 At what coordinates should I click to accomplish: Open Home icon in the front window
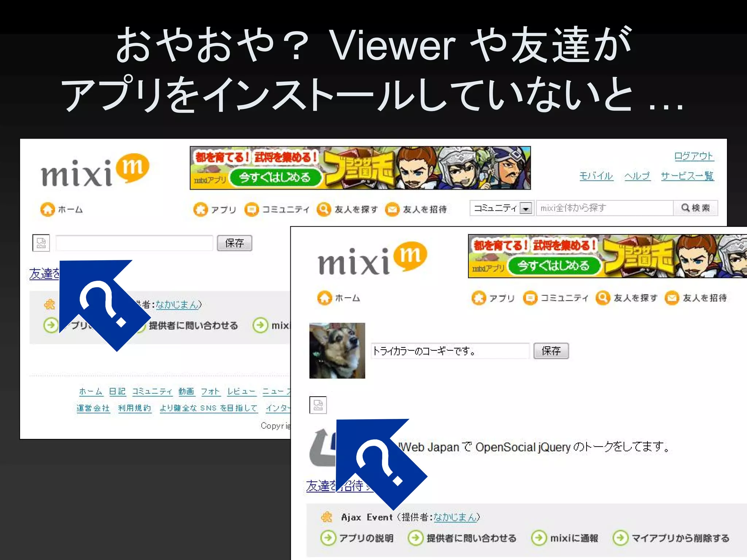coord(325,298)
